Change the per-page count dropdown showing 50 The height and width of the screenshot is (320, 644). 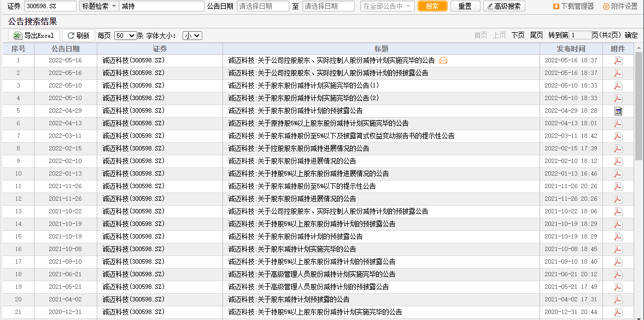(125, 36)
